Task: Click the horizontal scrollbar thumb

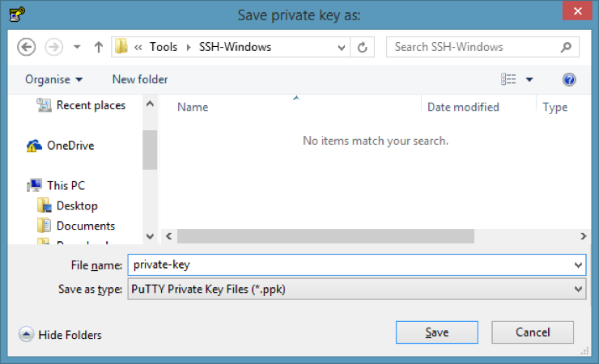Action: (325, 236)
